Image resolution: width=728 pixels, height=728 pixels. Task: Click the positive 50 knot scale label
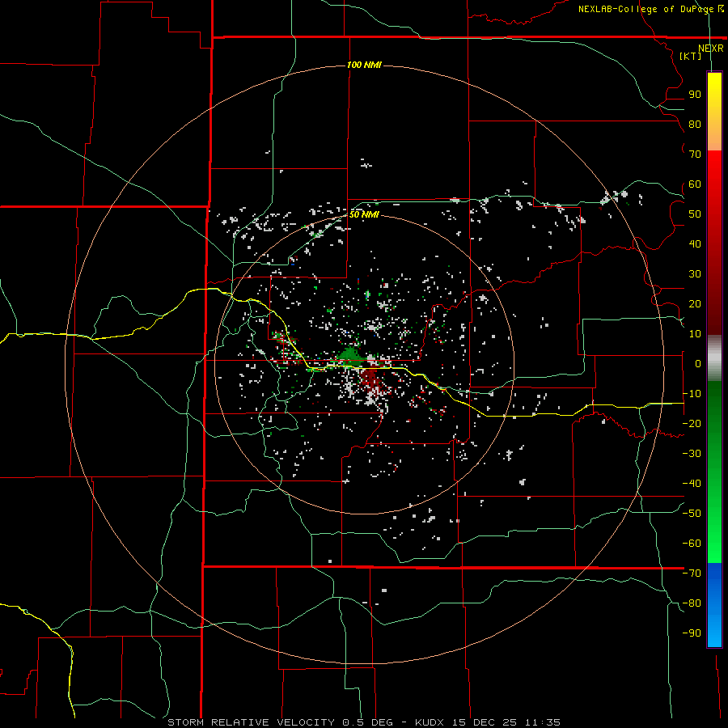(695, 214)
